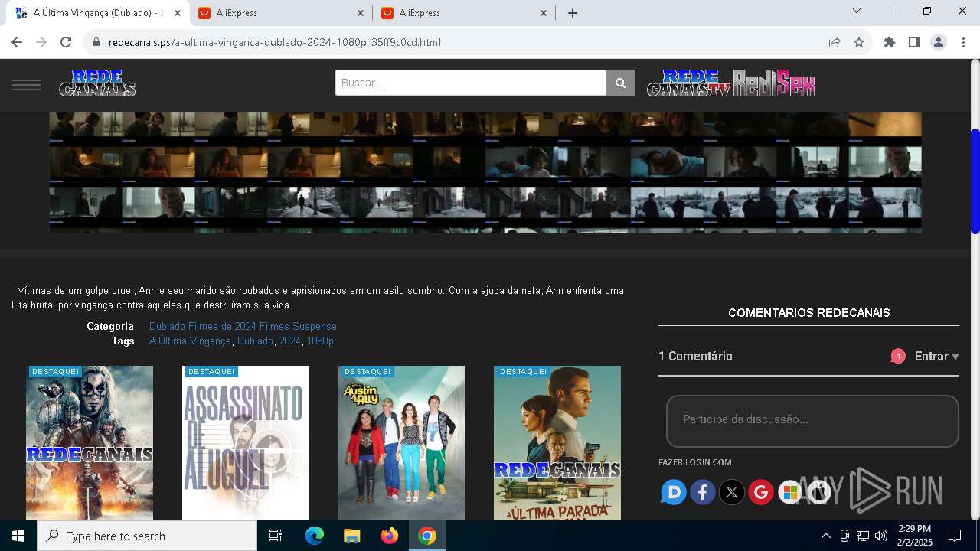Switch to the first AliExpress tab
980x551 pixels.
click(280, 13)
